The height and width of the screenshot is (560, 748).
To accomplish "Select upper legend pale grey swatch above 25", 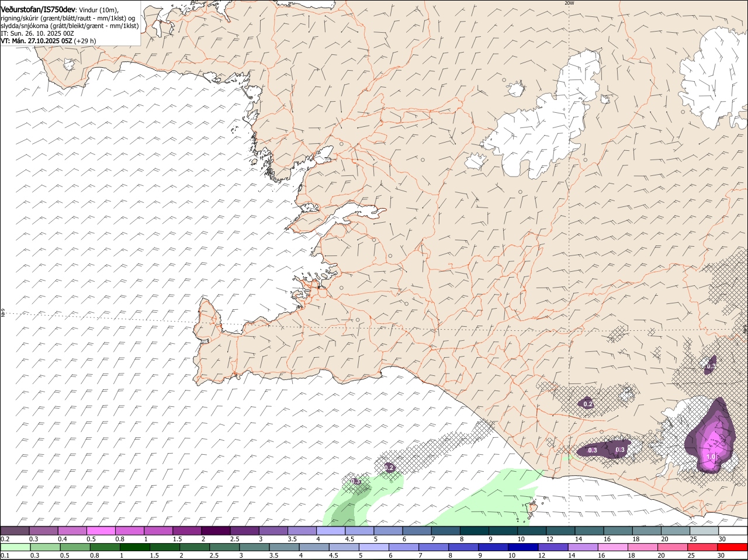I will coord(704,531).
